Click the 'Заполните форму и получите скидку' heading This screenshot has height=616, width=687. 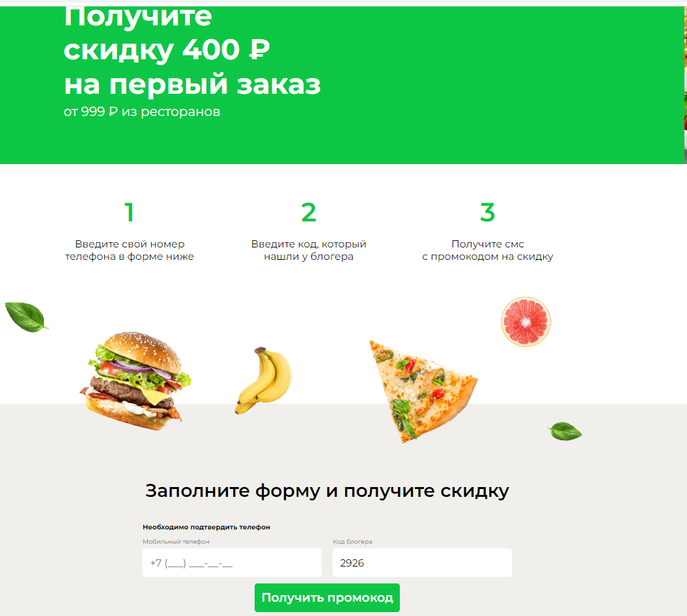327,491
